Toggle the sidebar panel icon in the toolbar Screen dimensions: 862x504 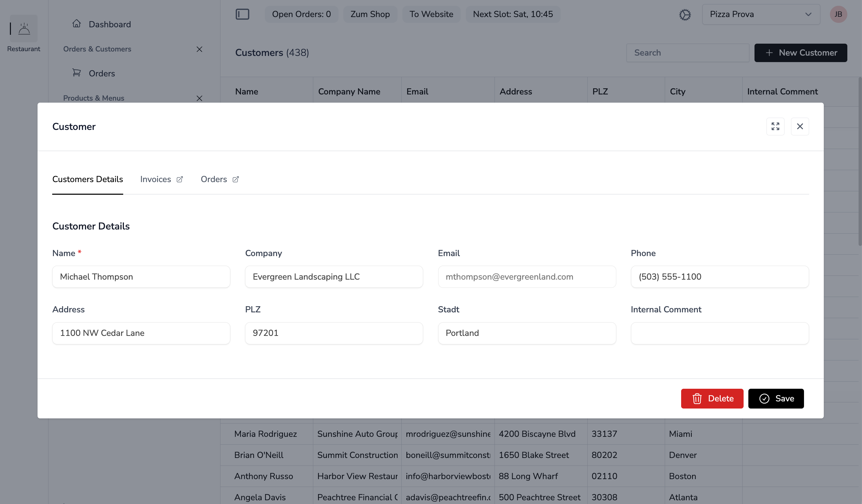coord(243,14)
